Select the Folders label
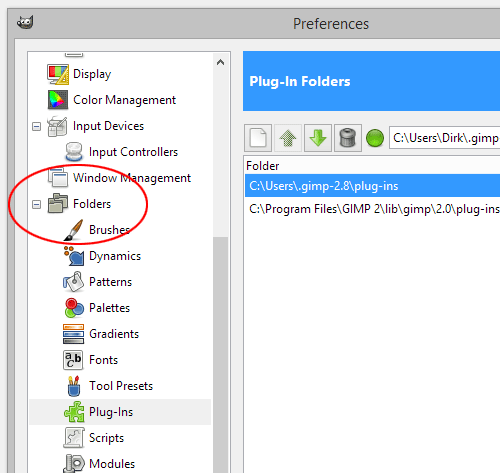 (x=92, y=204)
